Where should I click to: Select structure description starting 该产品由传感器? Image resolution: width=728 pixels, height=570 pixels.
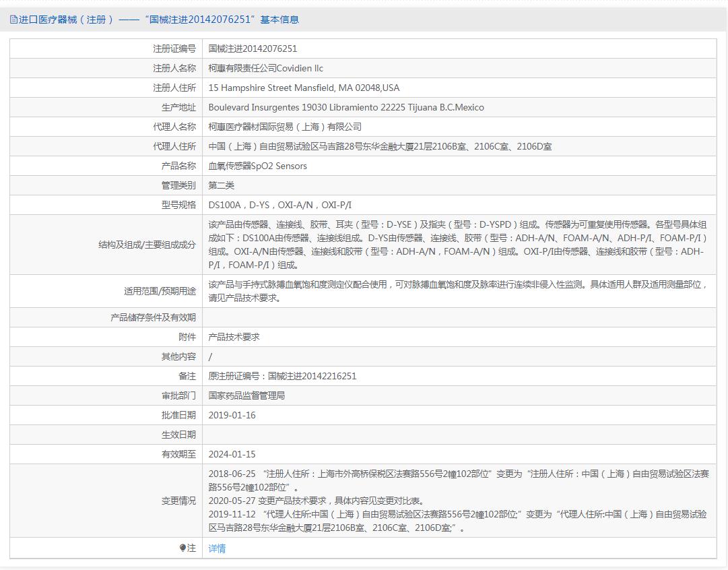458,245
